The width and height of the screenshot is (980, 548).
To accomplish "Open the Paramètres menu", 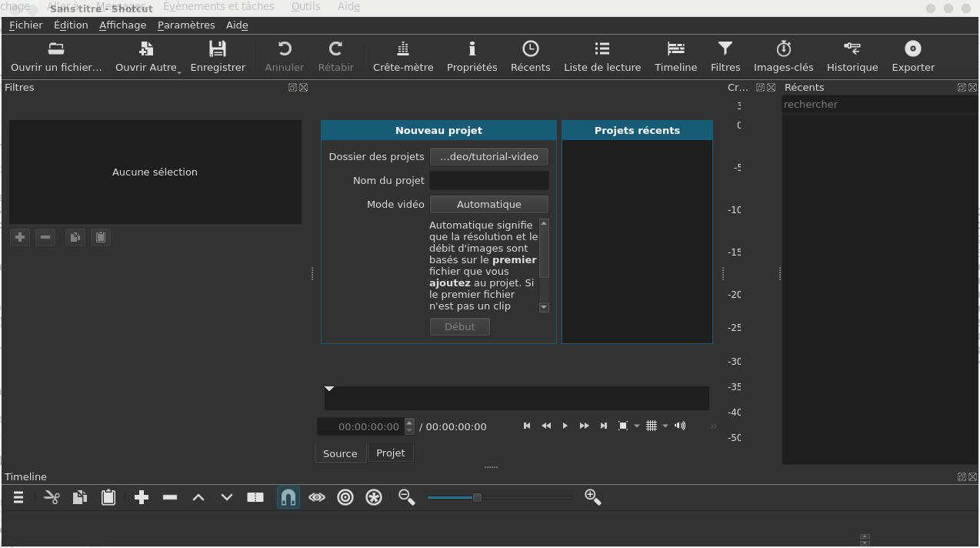I will [x=186, y=25].
